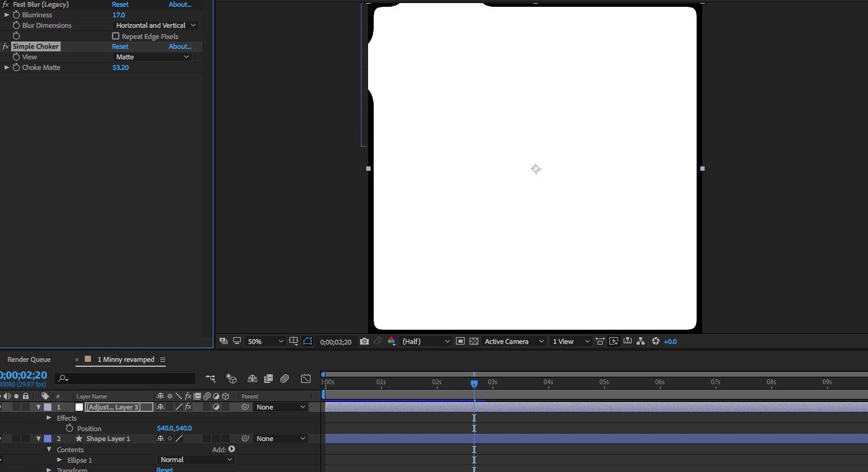This screenshot has height=472, width=868.
Task: Enable the Repeat Edge Pixels checkbox
Action: (x=116, y=36)
